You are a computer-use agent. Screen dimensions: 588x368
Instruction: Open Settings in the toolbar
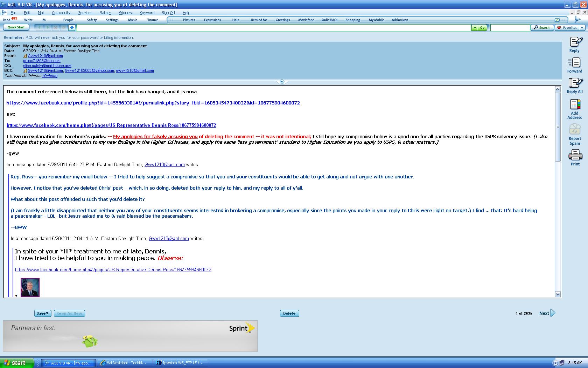pyautogui.click(x=112, y=20)
